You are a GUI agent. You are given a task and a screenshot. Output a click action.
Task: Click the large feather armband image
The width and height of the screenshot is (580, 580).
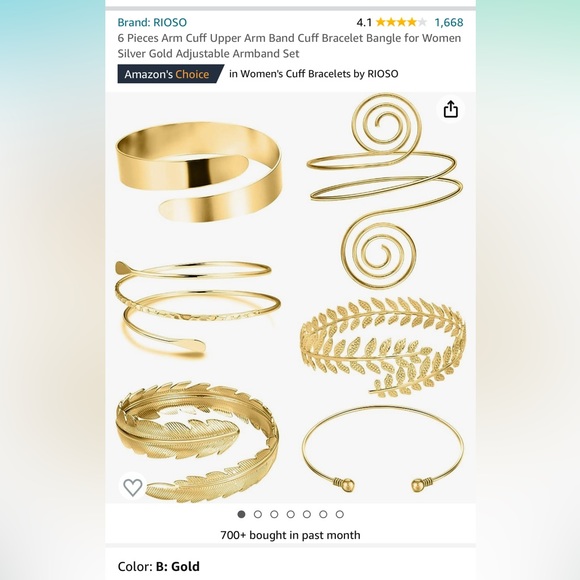tap(198, 442)
